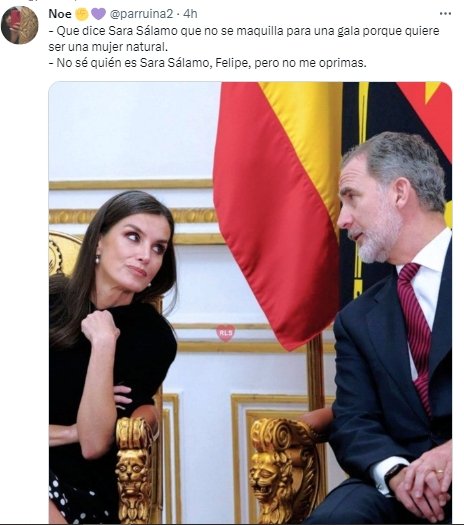The height and width of the screenshot is (525, 464).
Task: Click the Noe profile avatar picture
Action: tap(20, 25)
